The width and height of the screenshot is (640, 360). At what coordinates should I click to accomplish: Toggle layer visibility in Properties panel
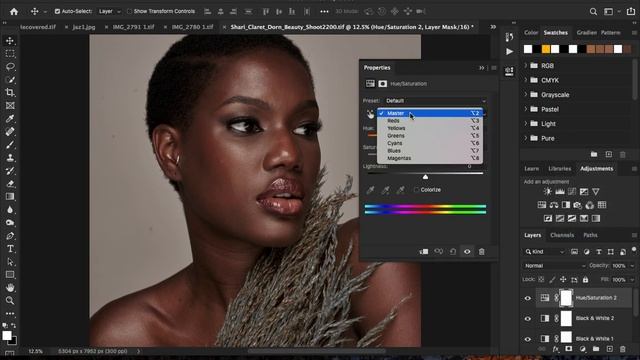pos(467,251)
